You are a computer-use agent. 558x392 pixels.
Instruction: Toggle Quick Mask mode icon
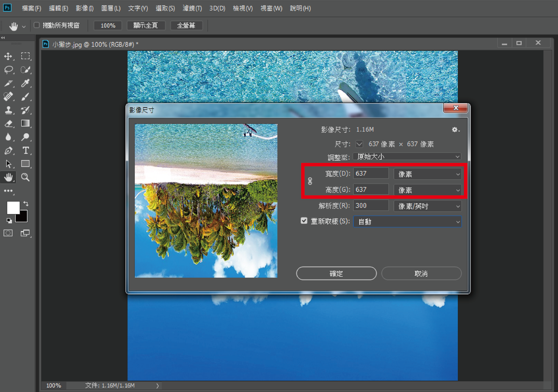pos(8,233)
